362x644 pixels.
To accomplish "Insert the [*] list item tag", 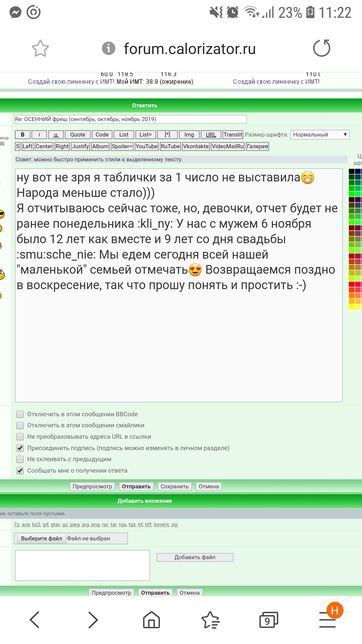I will click(x=168, y=135).
